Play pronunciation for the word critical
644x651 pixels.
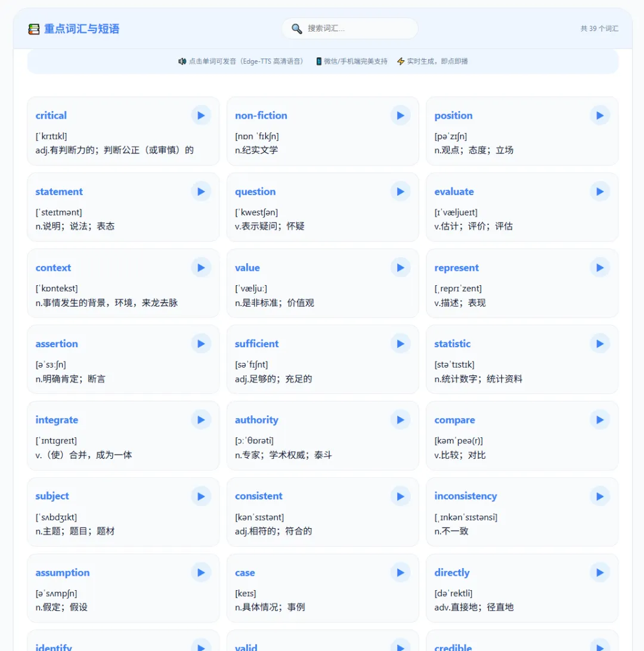(x=202, y=115)
